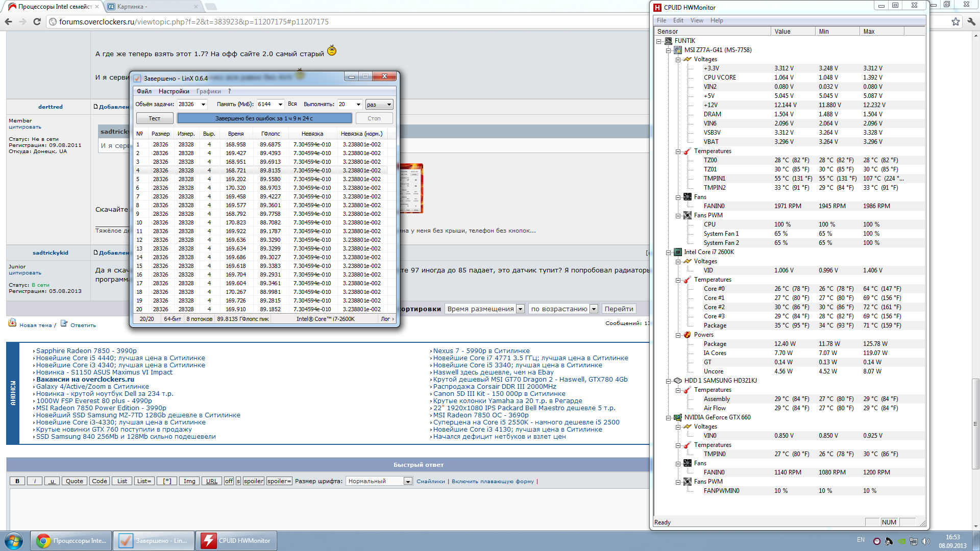Click the browser back arrow
Screen dimensions: 980x551
(x=8, y=21)
